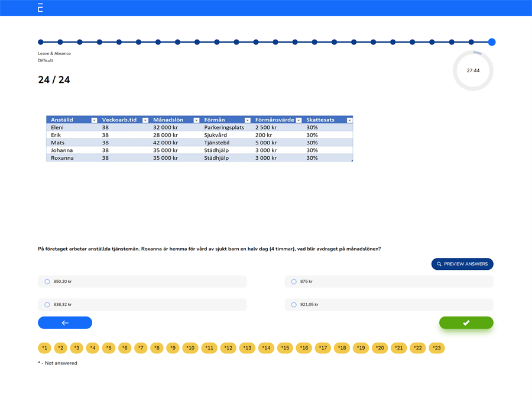Mark 921,05 kr as the answer
Screen dimensions: 532x400
tap(294, 305)
